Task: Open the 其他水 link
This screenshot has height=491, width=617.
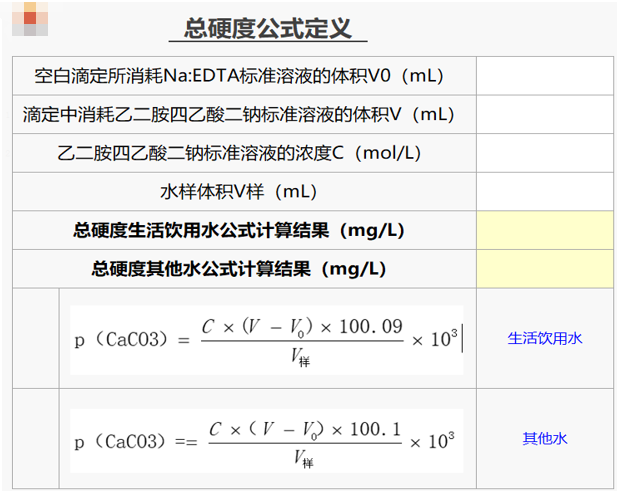Action: [544, 439]
